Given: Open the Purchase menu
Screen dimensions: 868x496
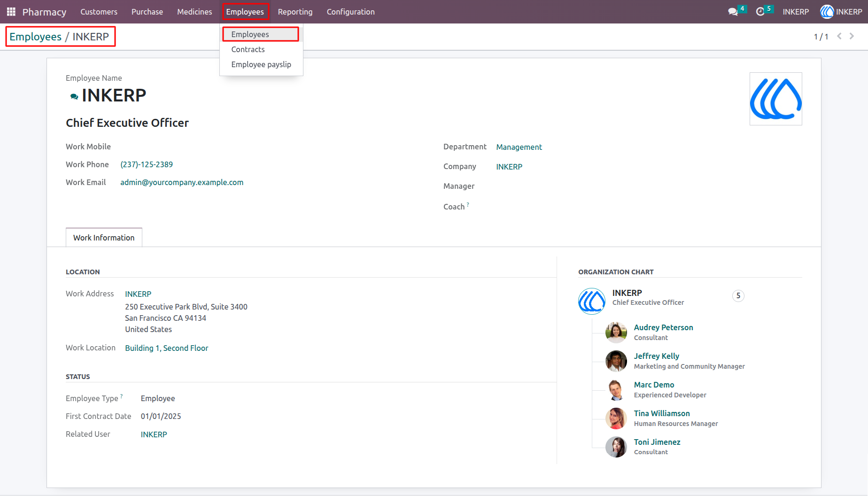Looking at the screenshot, I should (147, 12).
